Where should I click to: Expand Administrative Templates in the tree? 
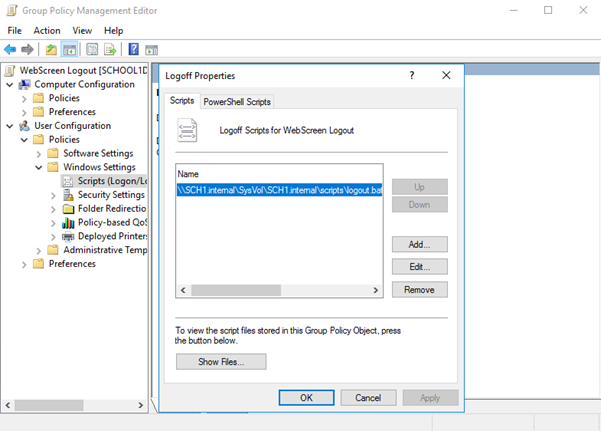tap(39, 250)
